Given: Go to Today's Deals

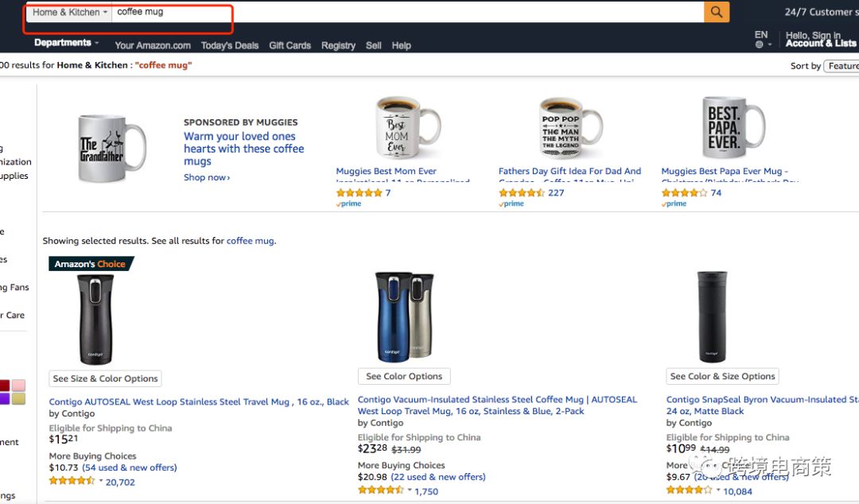Looking at the screenshot, I should click(230, 45).
